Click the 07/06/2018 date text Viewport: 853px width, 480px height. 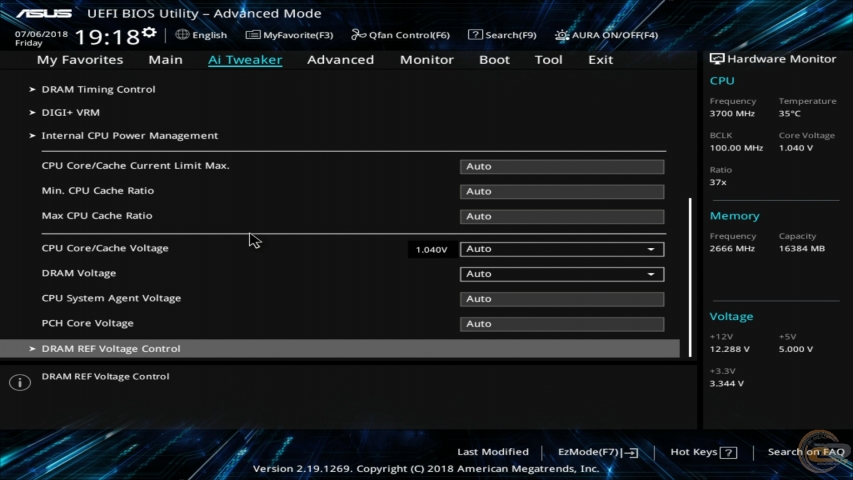tap(41, 34)
